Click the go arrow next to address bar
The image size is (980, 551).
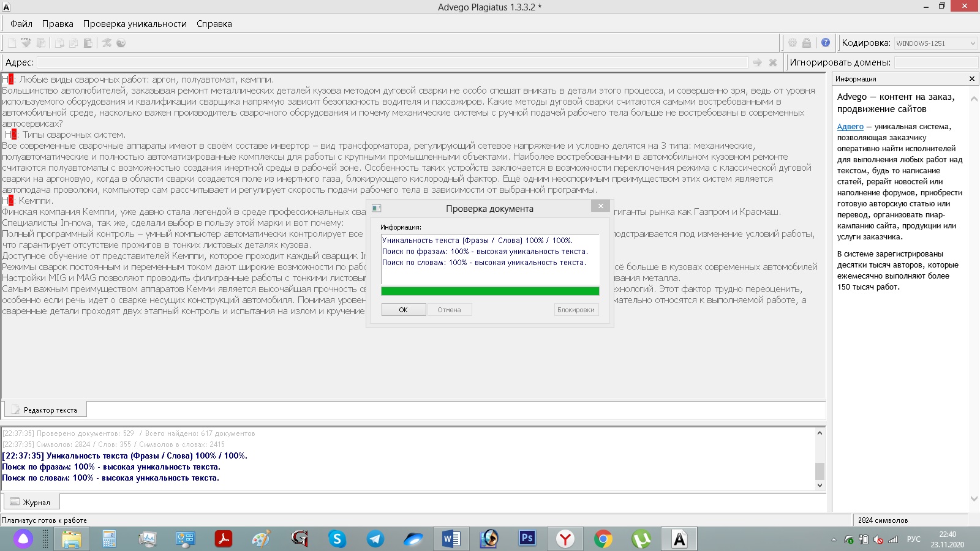pos(758,62)
